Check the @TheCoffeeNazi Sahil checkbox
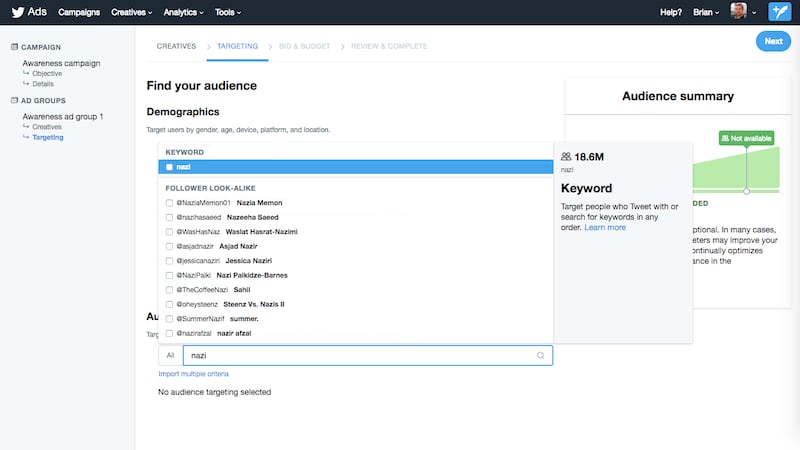 (169, 290)
